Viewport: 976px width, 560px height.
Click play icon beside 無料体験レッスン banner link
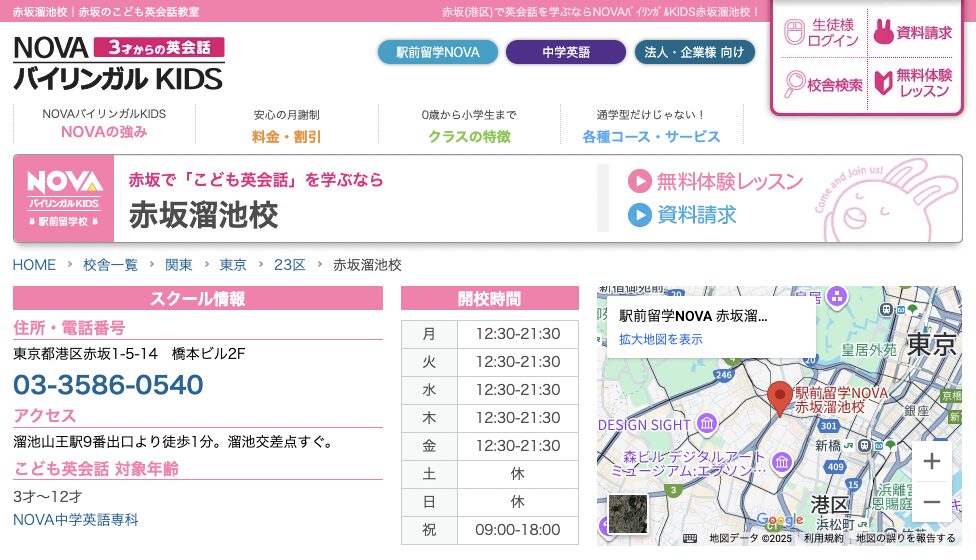pyautogui.click(x=639, y=181)
